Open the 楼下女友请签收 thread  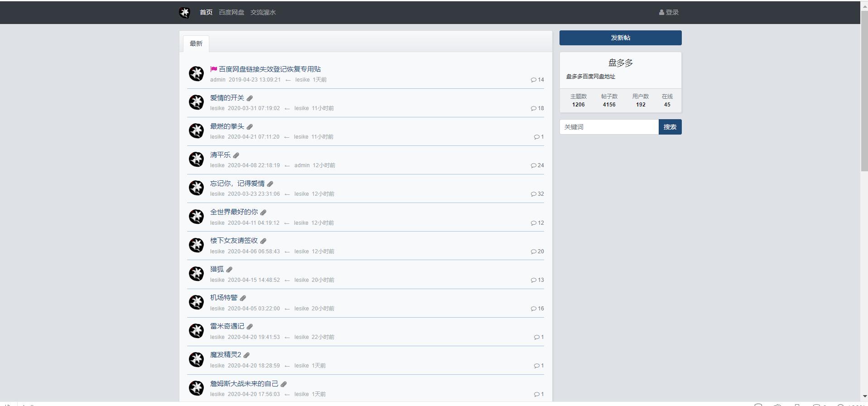pyautogui.click(x=234, y=241)
